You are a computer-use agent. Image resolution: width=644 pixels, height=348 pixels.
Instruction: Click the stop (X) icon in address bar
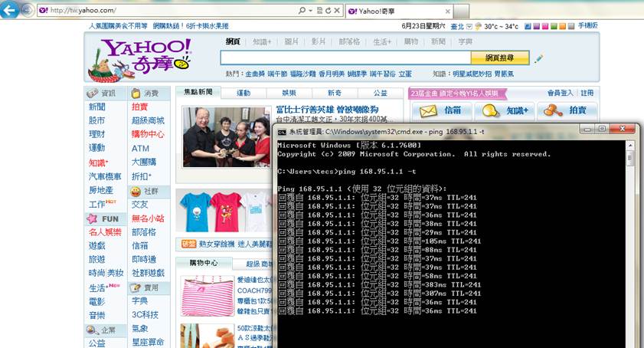point(337,10)
